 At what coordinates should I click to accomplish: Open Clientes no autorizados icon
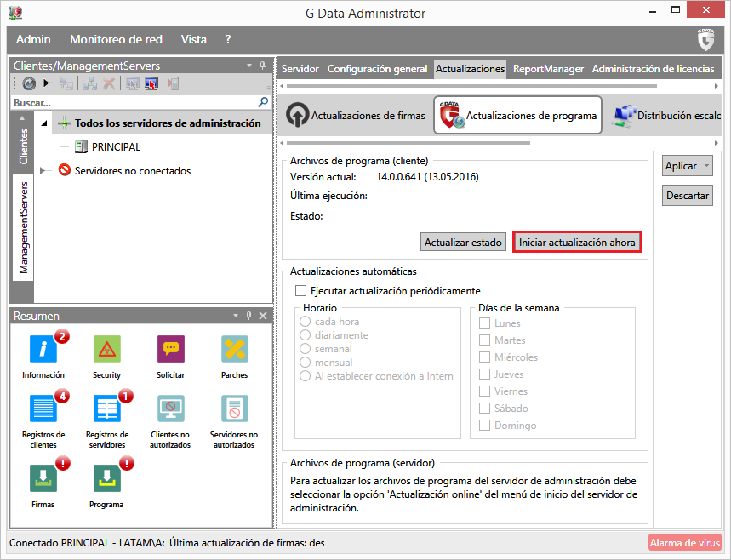170,409
